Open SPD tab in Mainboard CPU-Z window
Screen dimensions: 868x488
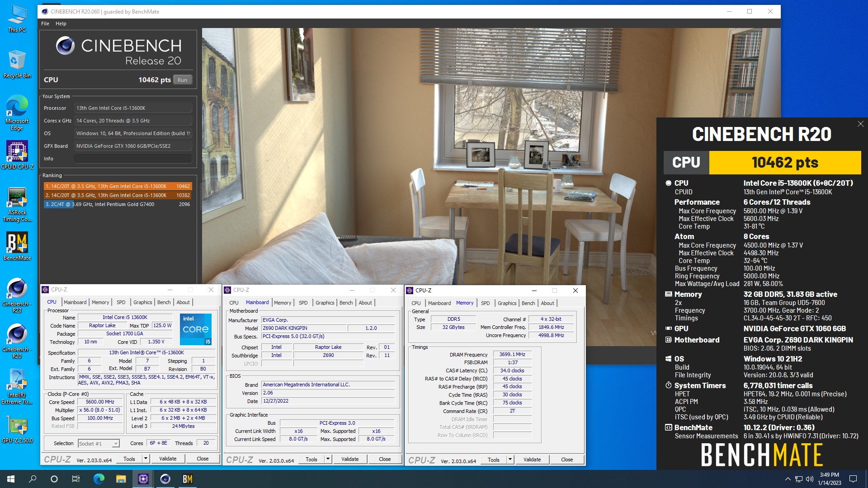point(303,303)
